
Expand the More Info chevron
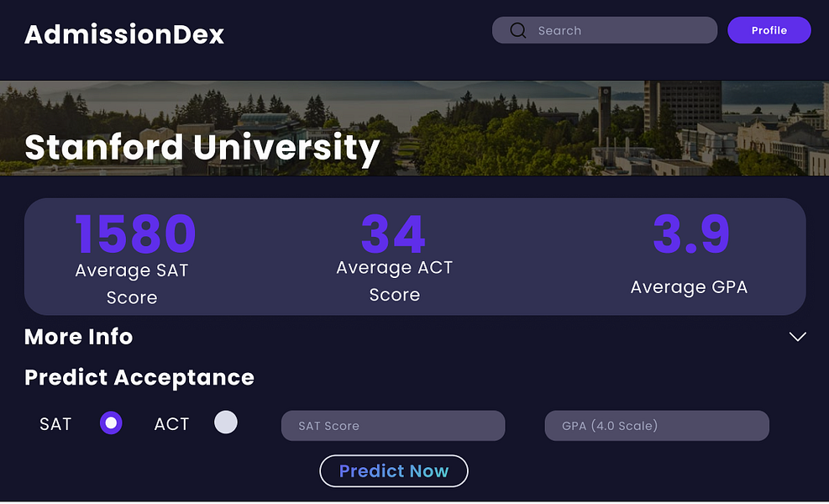coord(797,336)
